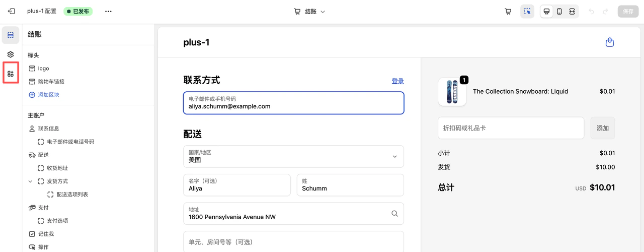Click the undo arrow

click(592, 11)
